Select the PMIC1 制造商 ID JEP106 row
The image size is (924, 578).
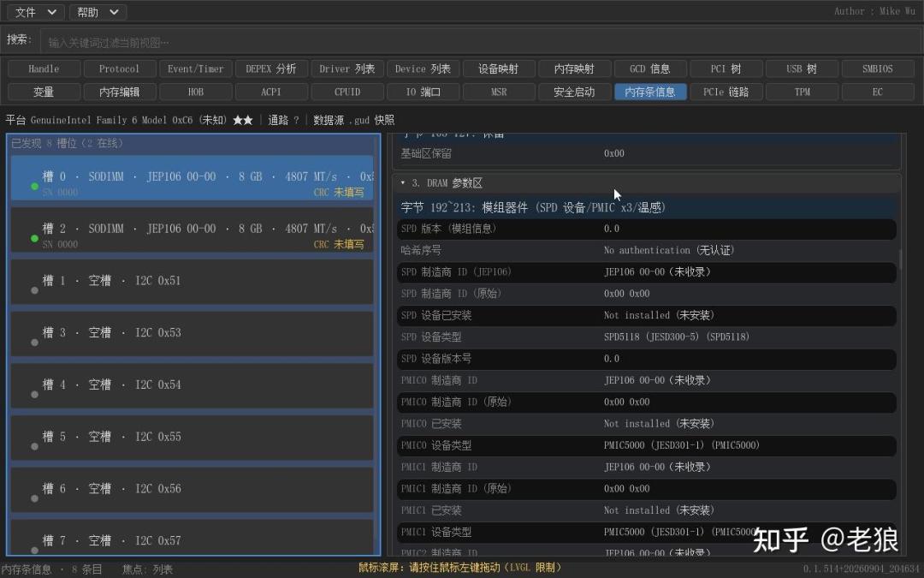point(647,468)
